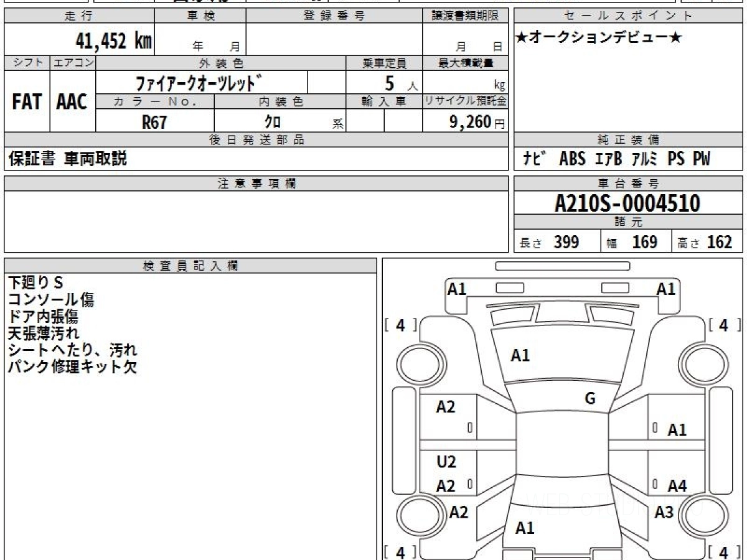This screenshot has height=560, width=747.
Task: Click the 後日発送部品 section header
Action: click(256, 140)
